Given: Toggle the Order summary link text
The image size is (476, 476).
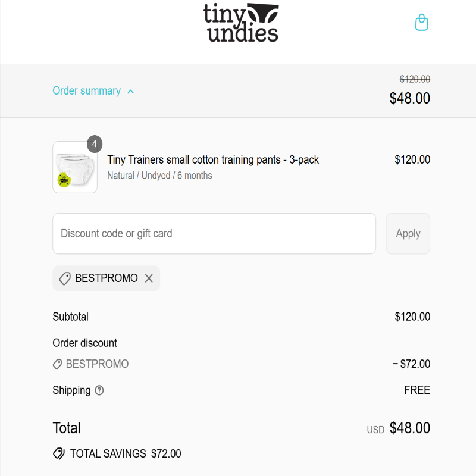Looking at the screenshot, I should coord(86,91).
